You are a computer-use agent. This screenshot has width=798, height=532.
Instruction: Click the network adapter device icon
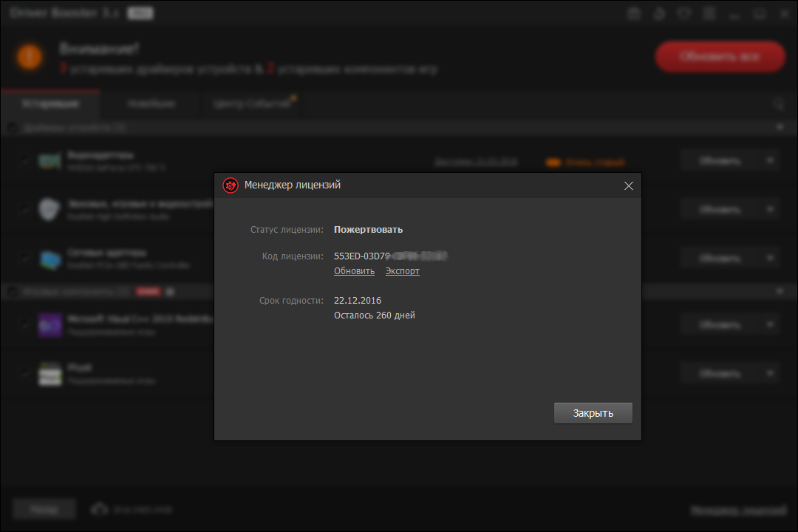coord(50,259)
